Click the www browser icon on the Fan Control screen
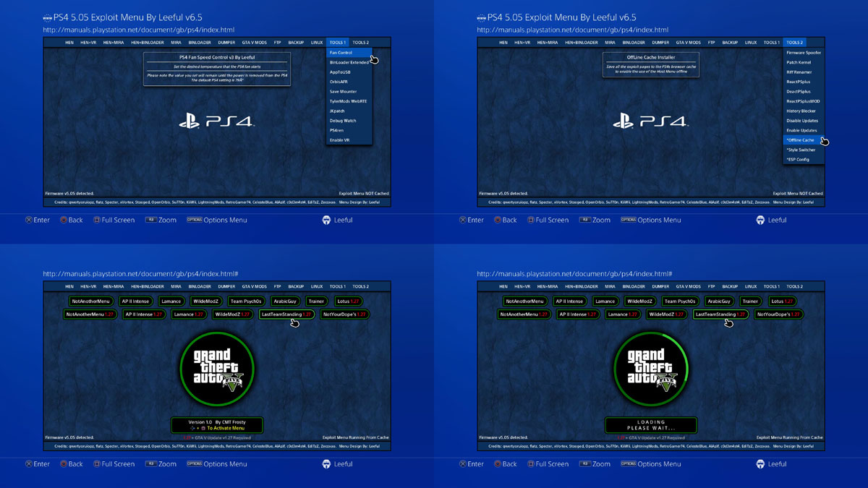This screenshot has width=868, height=488. click(x=48, y=17)
